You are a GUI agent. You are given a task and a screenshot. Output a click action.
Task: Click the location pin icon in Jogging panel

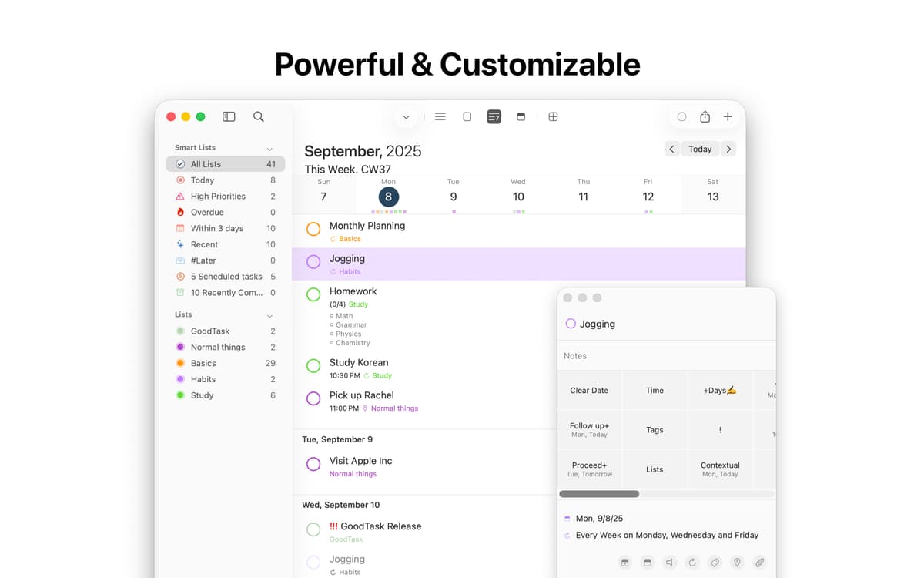pyautogui.click(x=737, y=563)
